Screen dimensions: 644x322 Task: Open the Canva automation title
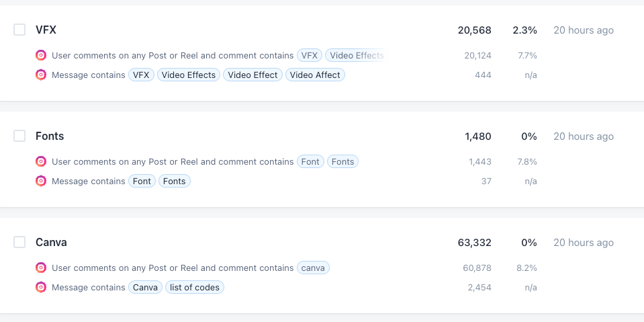51,242
